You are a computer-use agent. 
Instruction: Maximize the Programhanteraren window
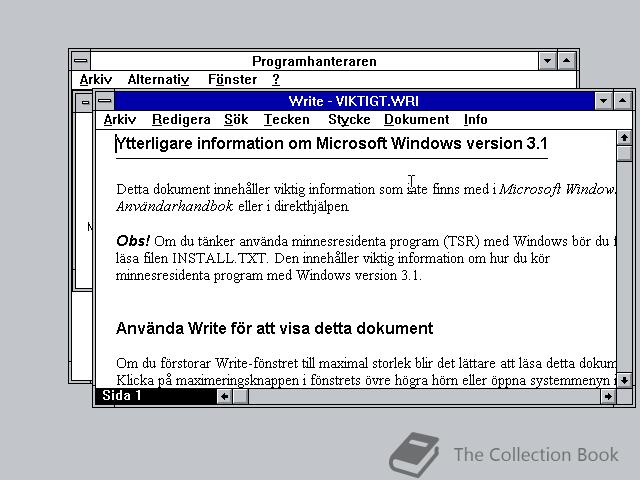point(567,61)
